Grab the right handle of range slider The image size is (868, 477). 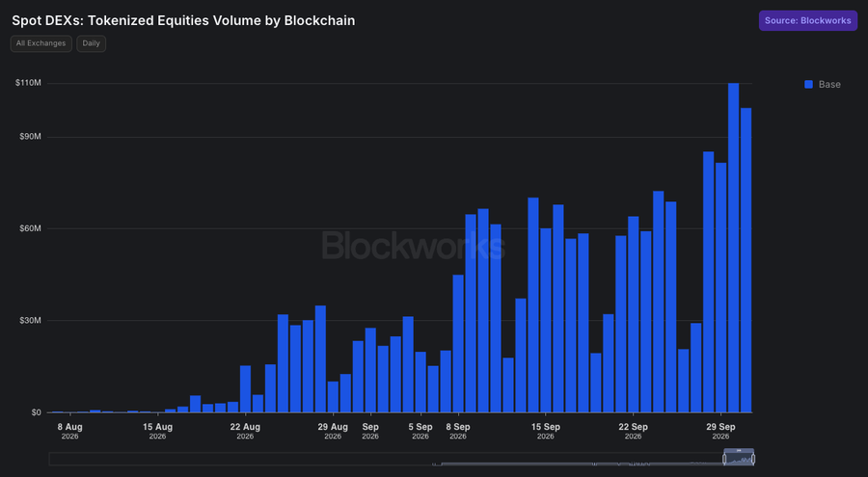tap(753, 460)
